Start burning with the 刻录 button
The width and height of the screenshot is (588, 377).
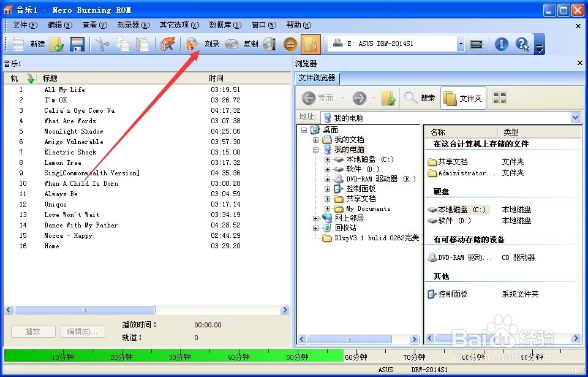pyautogui.click(x=203, y=44)
